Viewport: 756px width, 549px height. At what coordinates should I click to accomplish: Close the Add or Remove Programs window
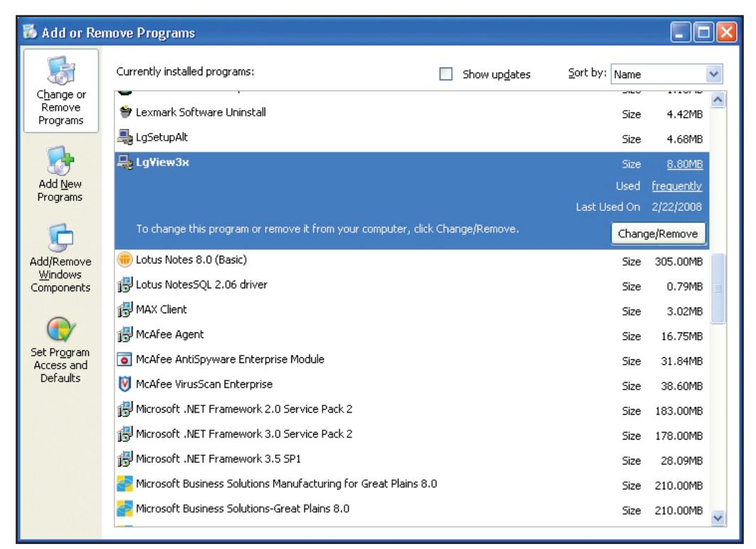[727, 33]
